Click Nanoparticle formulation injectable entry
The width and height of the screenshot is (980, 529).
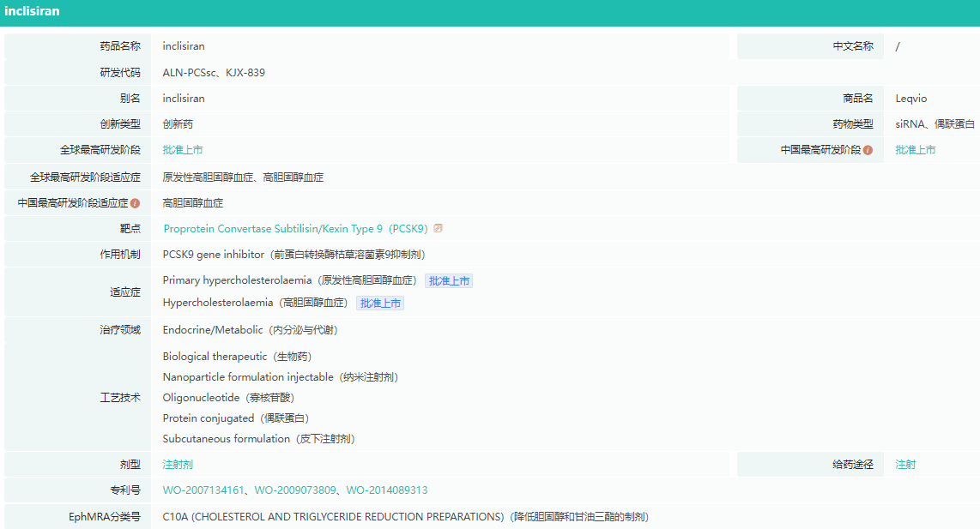point(280,377)
